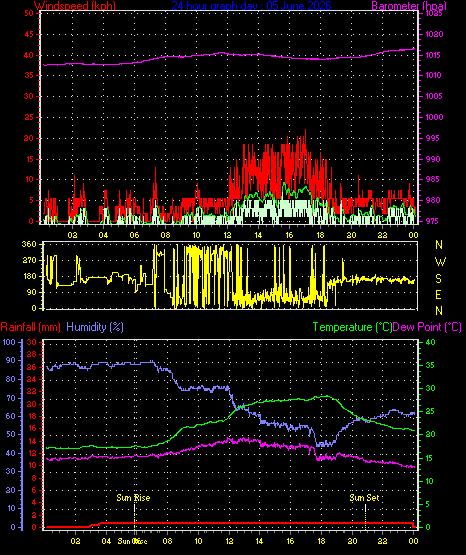Click the 50 kph windspeed axis value

(x=29, y=13)
